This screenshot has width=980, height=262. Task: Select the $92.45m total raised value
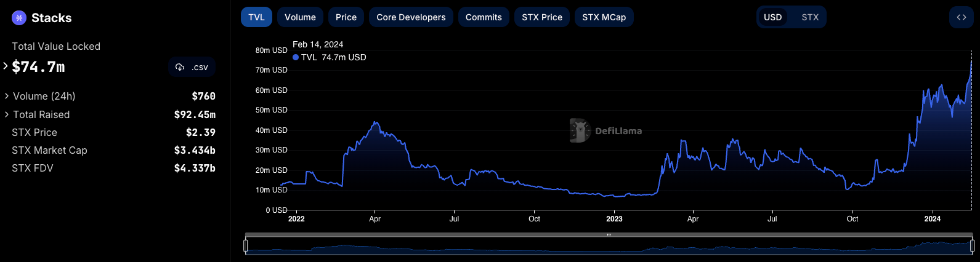195,114
